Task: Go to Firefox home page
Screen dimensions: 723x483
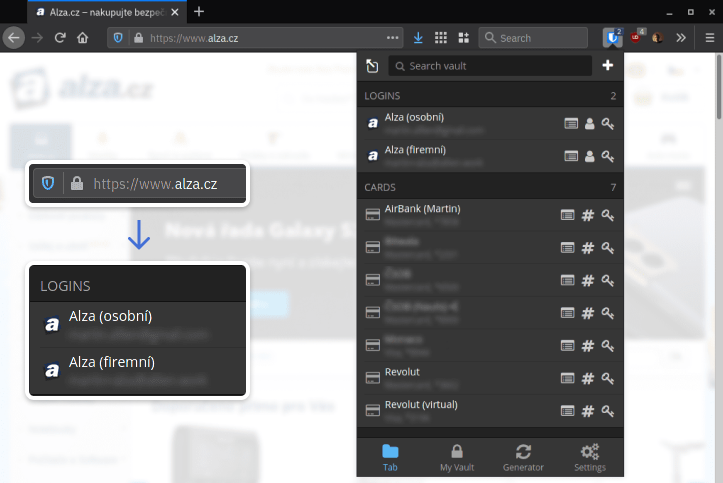Action: [83, 38]
